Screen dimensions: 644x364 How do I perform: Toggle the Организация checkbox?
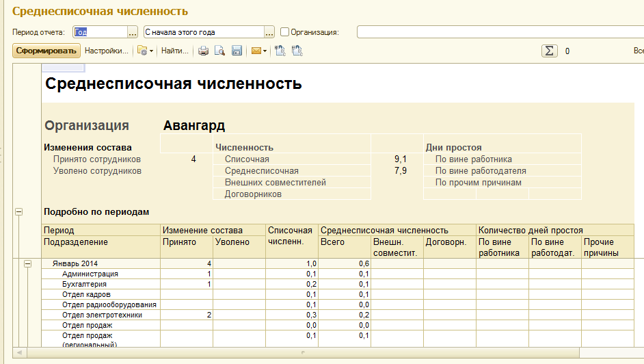[x=285, y=32]
